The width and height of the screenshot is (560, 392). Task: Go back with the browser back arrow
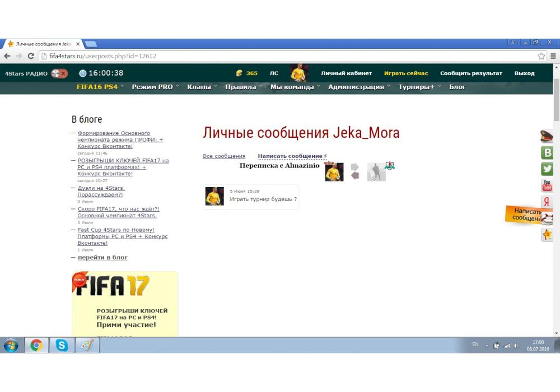tap(7, 56)
